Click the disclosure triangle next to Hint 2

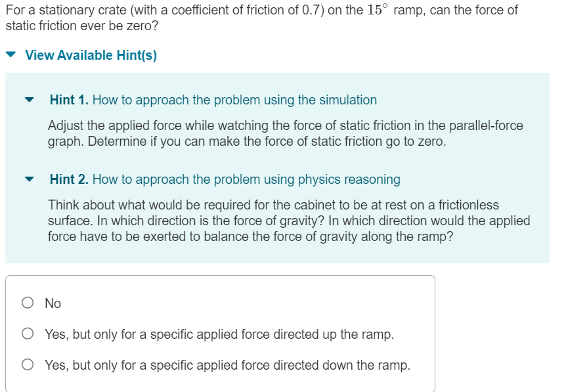28,179
